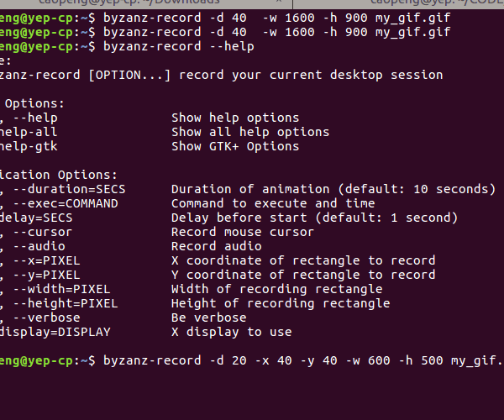
Task: Click the "byzanz-record --help" command line
Action: (178, 46)
